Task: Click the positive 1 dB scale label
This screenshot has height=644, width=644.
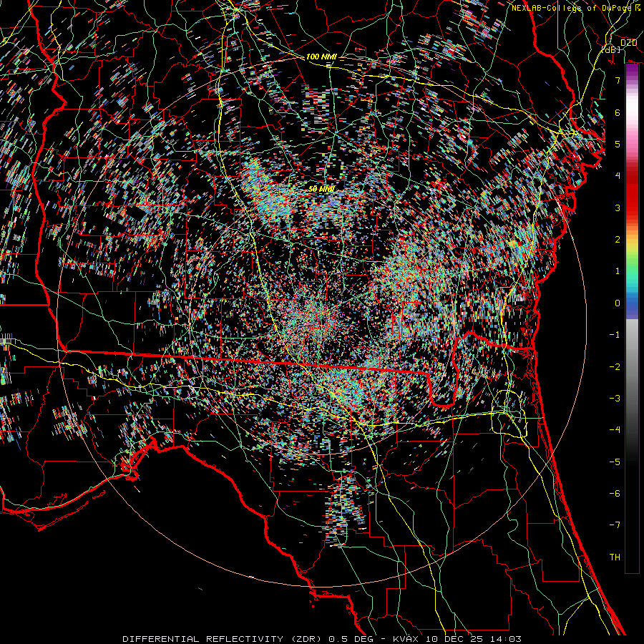Action: pos(618,271)
